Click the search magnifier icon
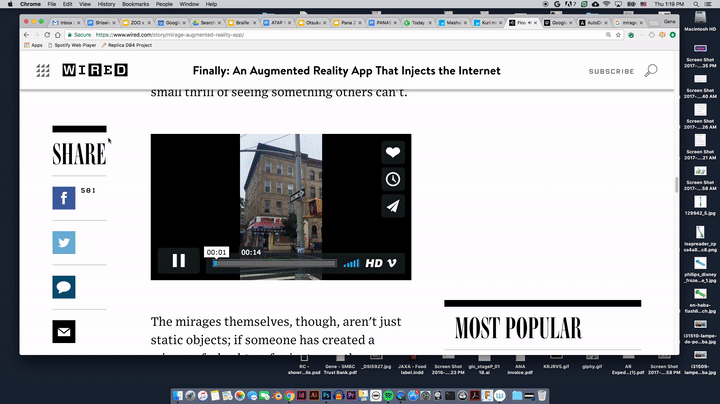This screenshot has width=720, height=404. click(651, 70)
